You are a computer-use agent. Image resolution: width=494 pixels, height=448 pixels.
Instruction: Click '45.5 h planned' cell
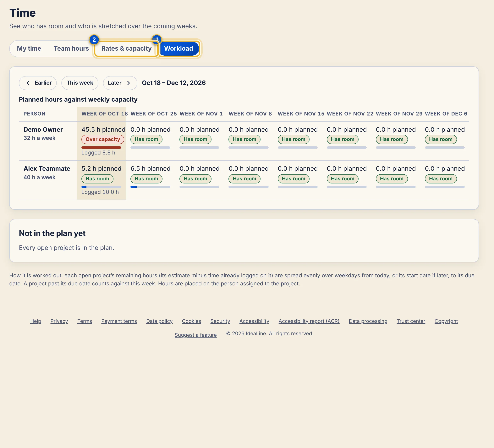click(x=103, y=129)
